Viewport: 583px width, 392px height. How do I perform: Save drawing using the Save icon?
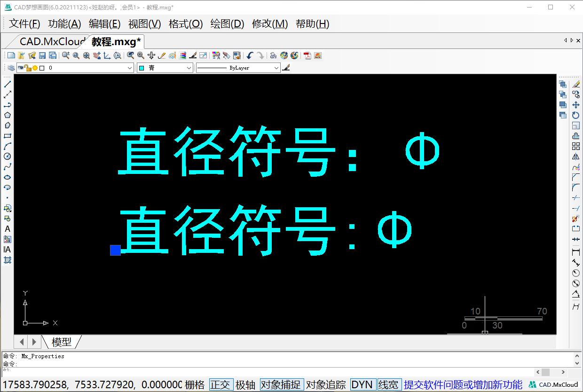[x=43, y=55]
